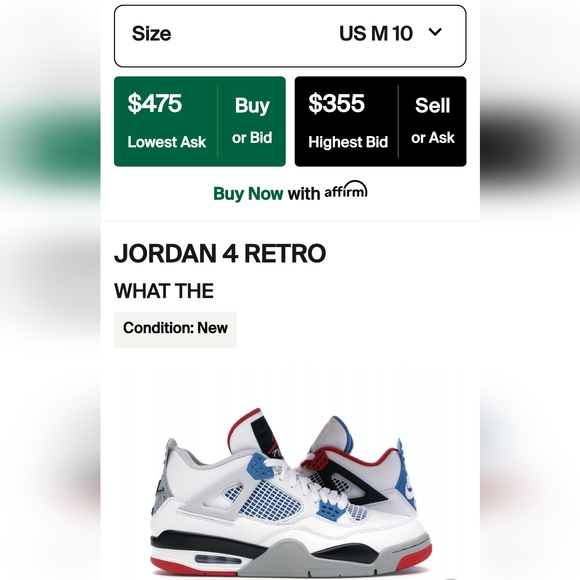Click the affirm logo

tap(346, 190)
